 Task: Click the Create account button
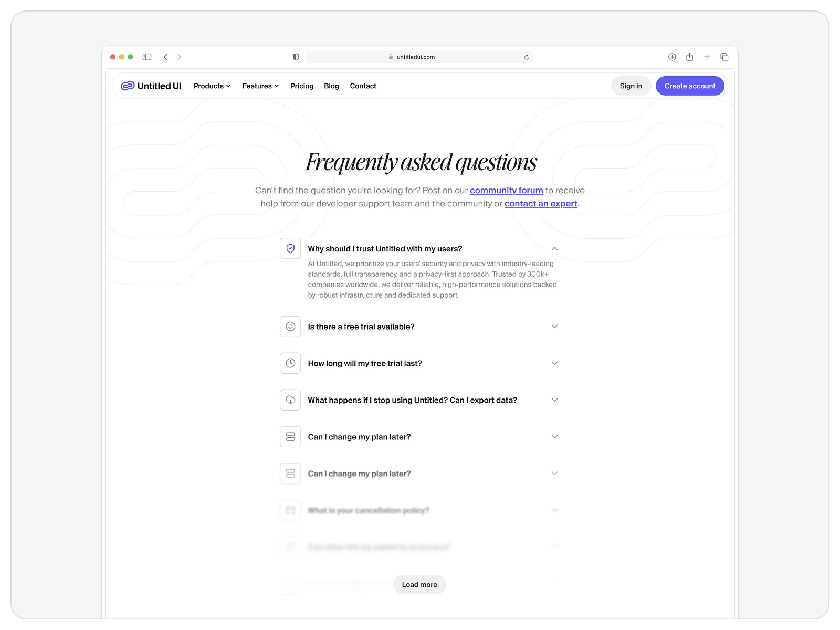pyautogui.click(x=690, y=86)
